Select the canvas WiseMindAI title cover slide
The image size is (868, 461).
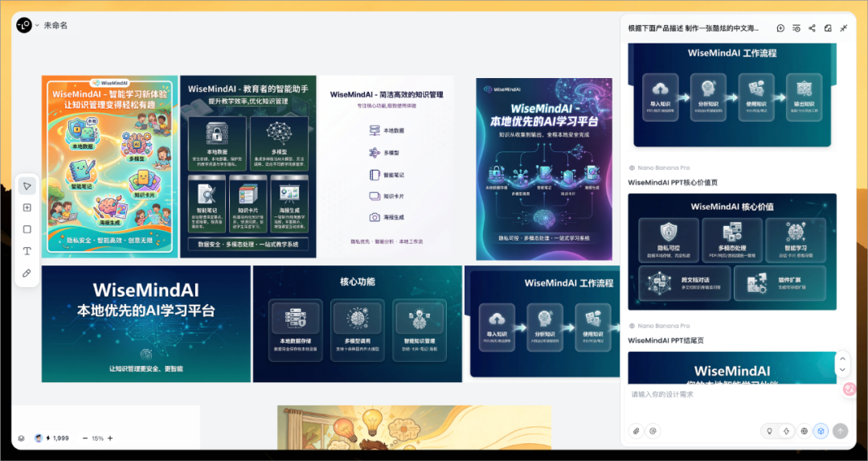[x=146, y=324]
